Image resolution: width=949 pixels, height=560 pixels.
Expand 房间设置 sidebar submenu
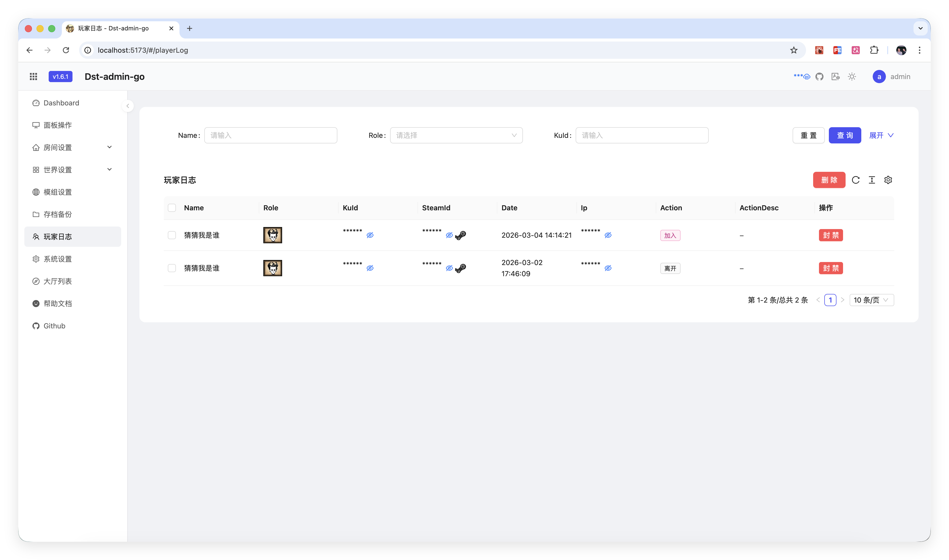click(x=72, y=147)
